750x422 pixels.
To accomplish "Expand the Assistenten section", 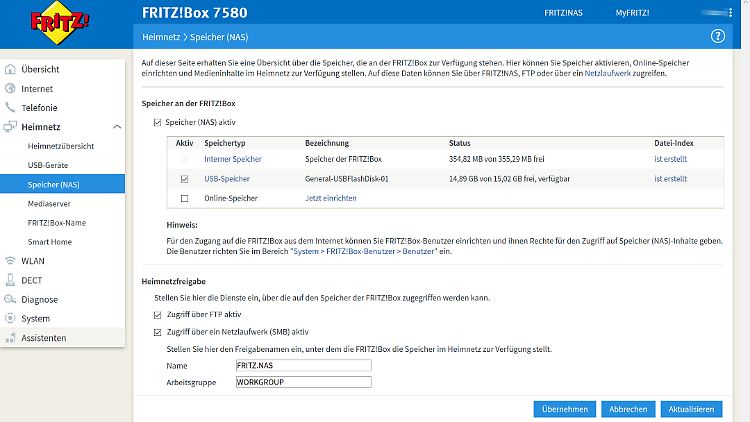I will pyautogui.click(x=43, y=338).
